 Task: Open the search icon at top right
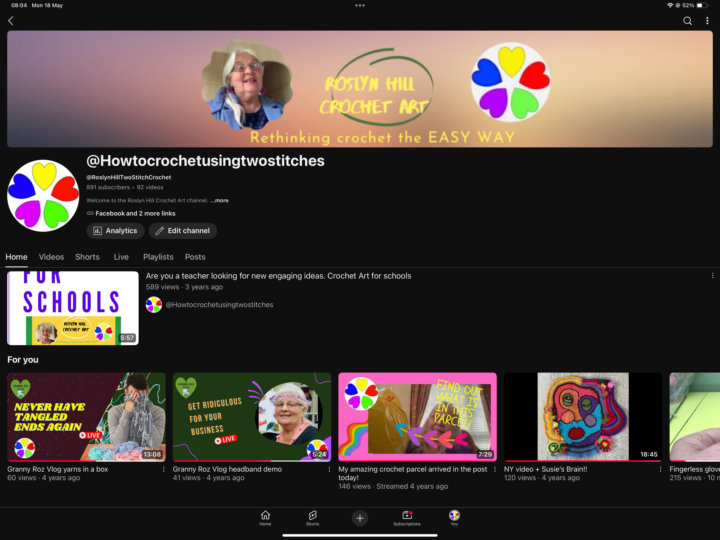[x=687, y=21]
